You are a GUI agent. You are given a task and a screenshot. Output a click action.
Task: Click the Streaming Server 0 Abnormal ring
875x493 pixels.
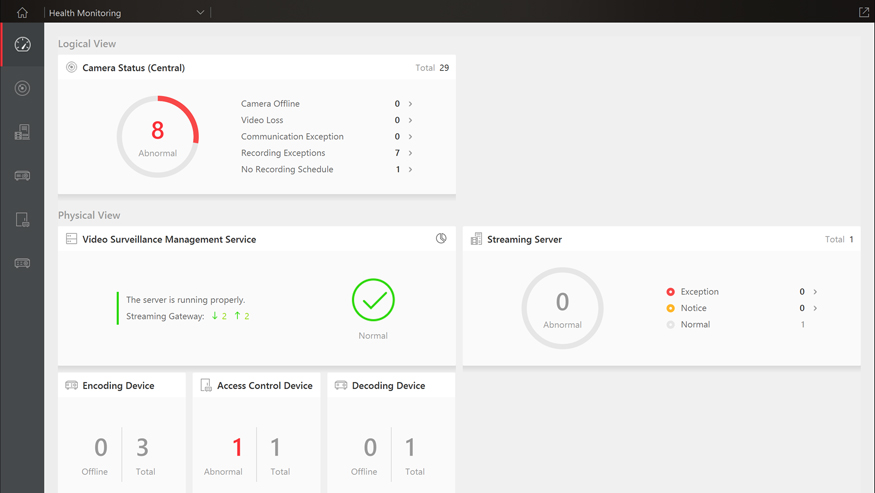(562, 308)
